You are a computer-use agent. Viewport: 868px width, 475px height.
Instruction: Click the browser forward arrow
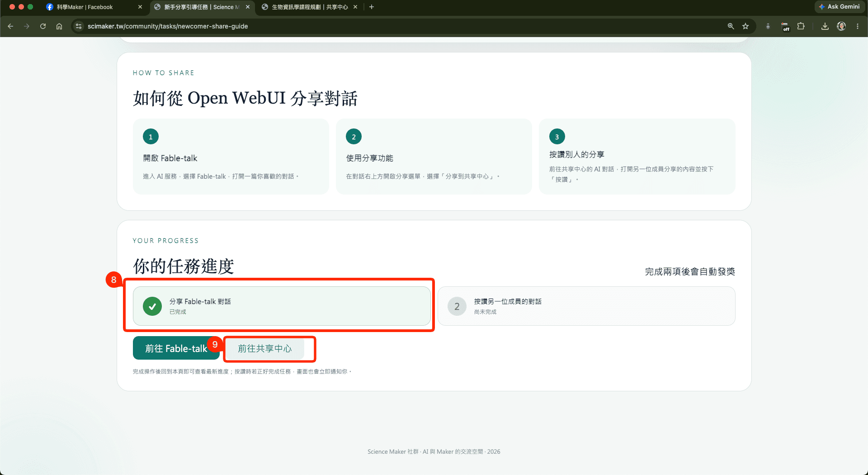click(x=27, y=26)
